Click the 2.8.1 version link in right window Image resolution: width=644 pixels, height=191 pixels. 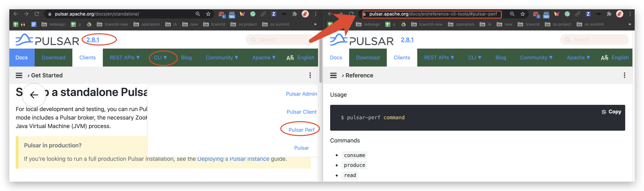407,40
